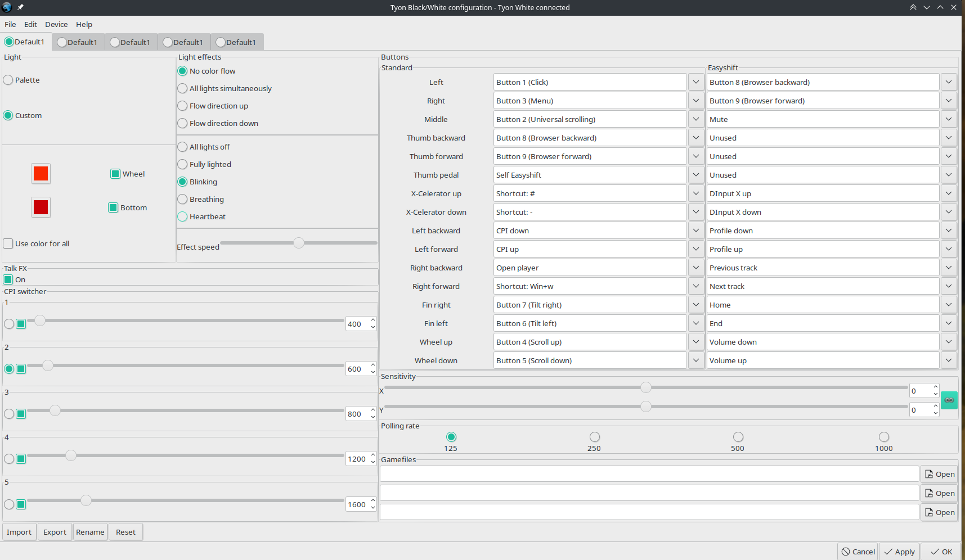Image resolution: width=965 pixels, height=560 pixels.
Task: Click Open for the first gamefile
Action: tap(940, 474)
